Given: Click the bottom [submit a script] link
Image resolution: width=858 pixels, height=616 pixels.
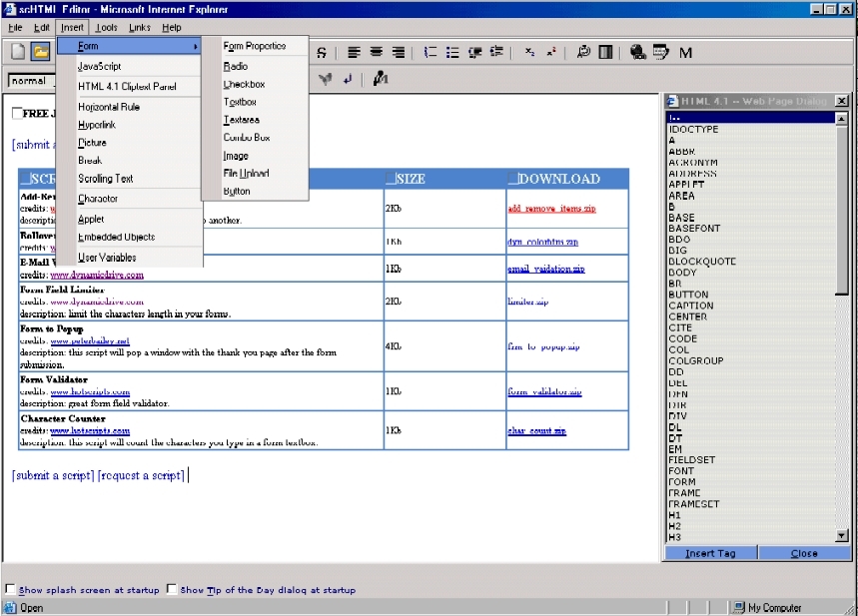Looking at the screenshot, I should [53, 475].
